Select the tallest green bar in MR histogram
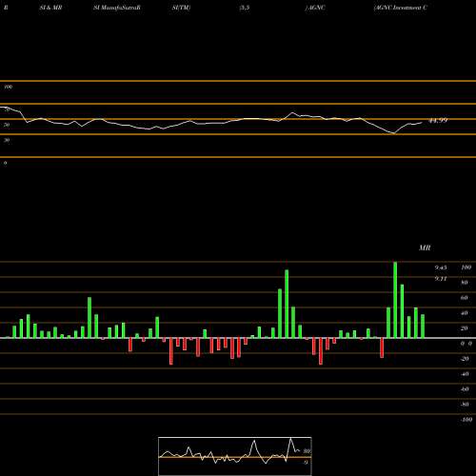Screen dimensions: 476x476 (395, 300)
